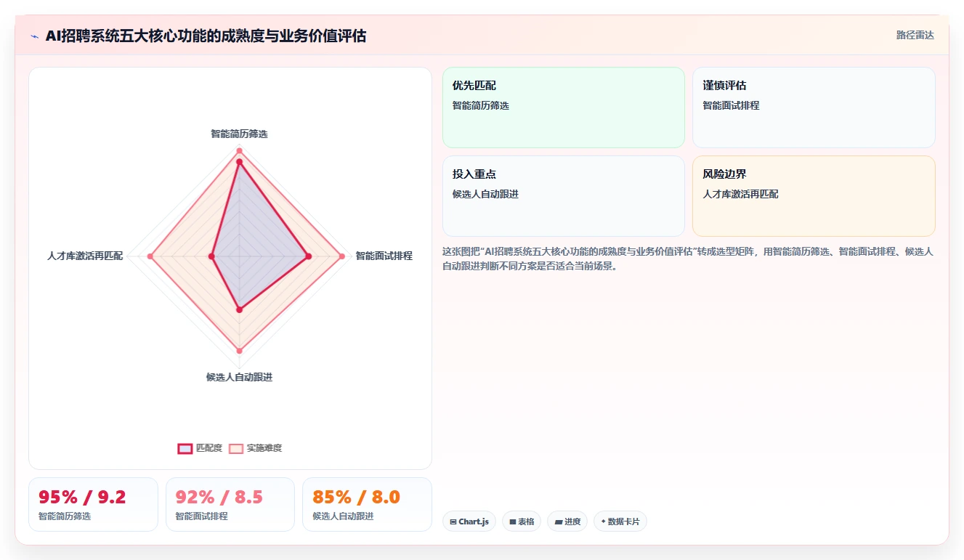Click 人才库激活再匹配 in the 风险边界 card
The width and height of the screenshot is (964, 560).
click(740, 194)
